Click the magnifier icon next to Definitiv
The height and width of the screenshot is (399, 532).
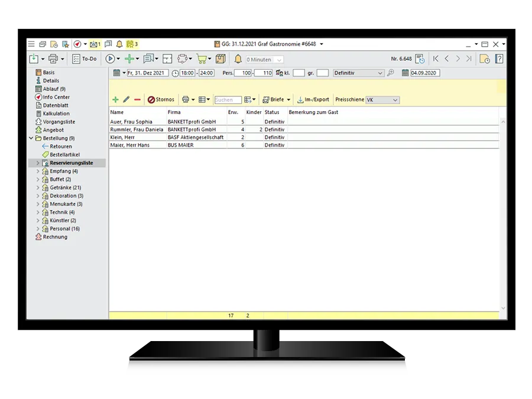tap(390, 73)
